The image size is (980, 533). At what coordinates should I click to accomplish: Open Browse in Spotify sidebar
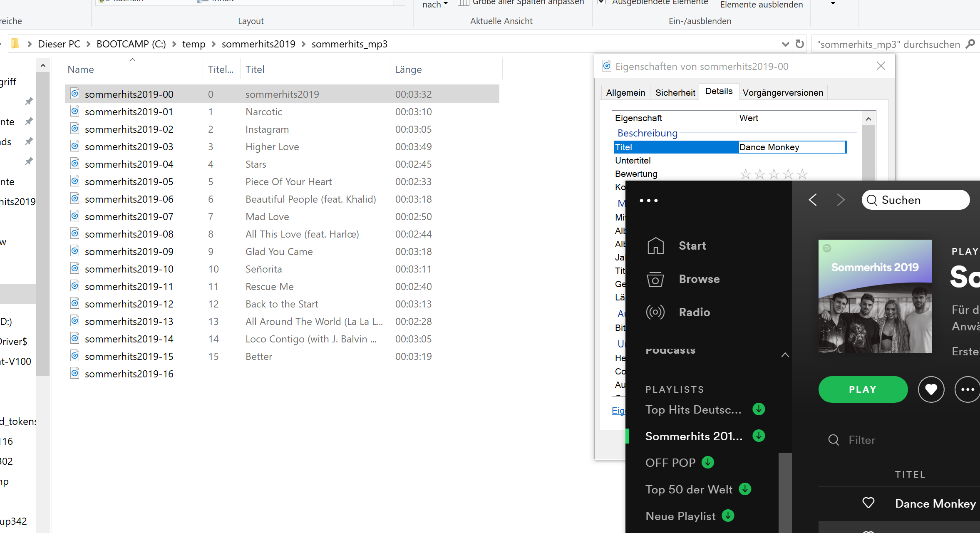tap(699, 279)
